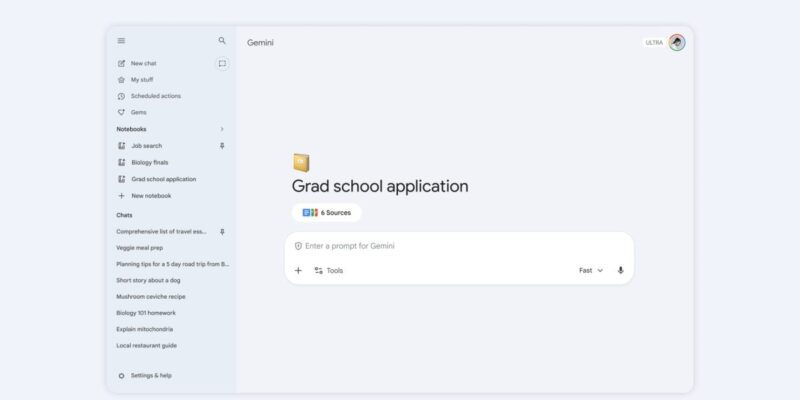Click the Gemini title
The width and height of the screenshot is (800, 400).
(x=260, y=43)
